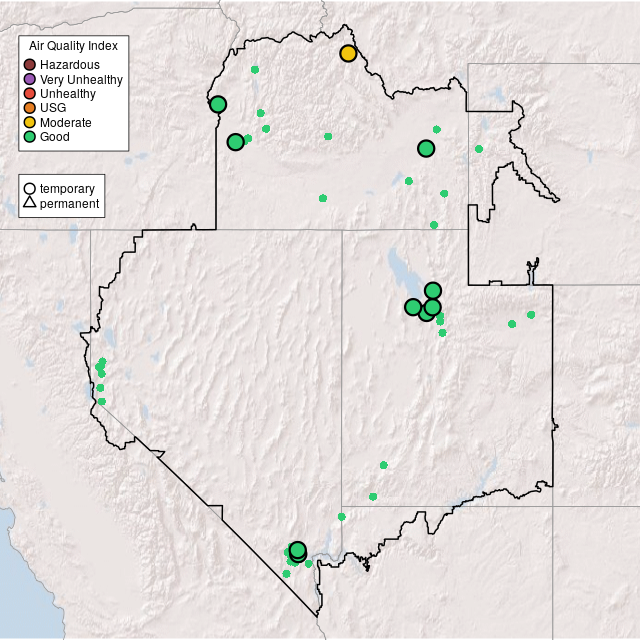
Task: Click the green Good legend swatch
Action: coord(30,136)
